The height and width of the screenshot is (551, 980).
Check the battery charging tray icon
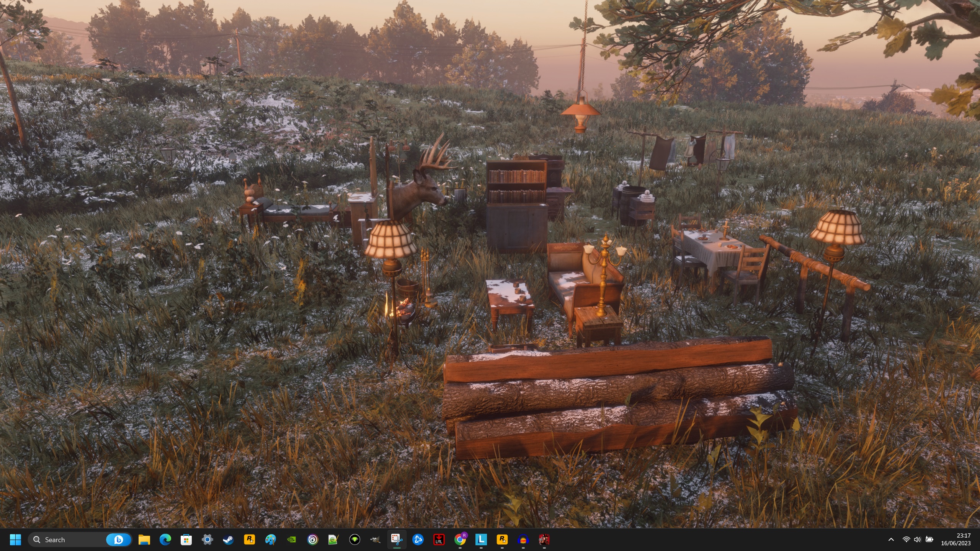pyautogui.click(x=929, y=540)
